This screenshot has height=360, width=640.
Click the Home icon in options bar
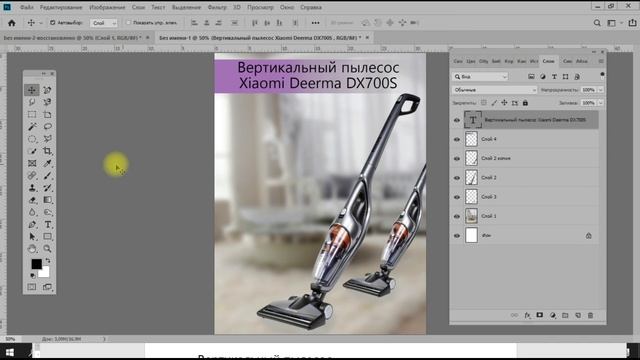(12, 23)
